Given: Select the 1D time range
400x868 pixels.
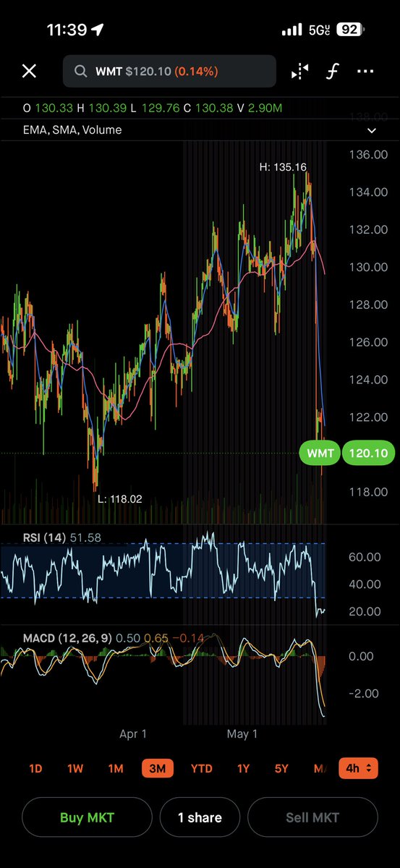Looking at the screenshot, I should pyautogui.click(x=35, y=768).
